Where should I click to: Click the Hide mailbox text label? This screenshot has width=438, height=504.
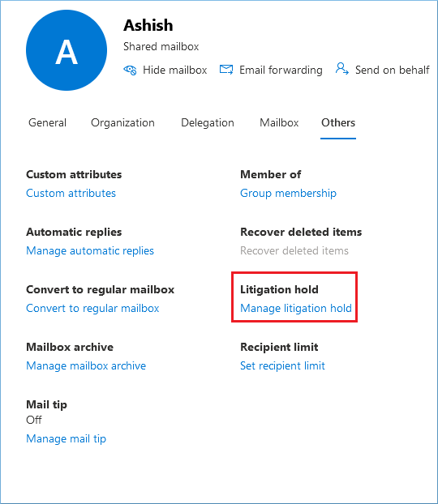tap(174, 70)
